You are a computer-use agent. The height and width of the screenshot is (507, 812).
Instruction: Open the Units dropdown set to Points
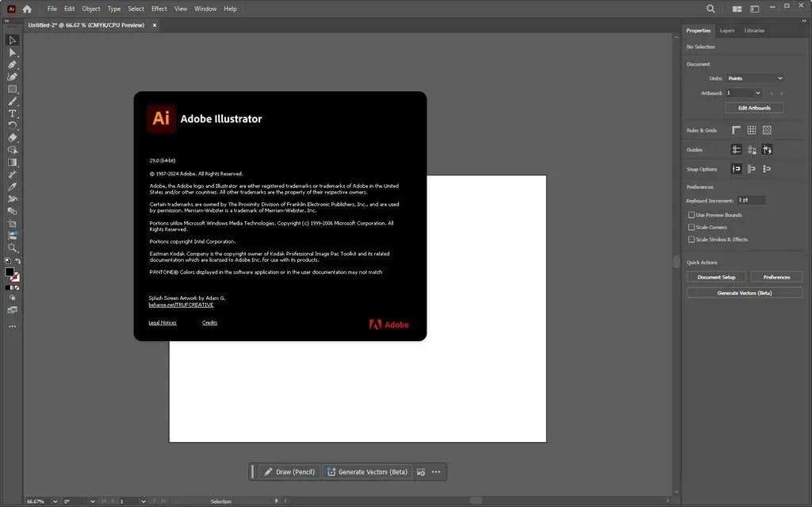(755, 79)
